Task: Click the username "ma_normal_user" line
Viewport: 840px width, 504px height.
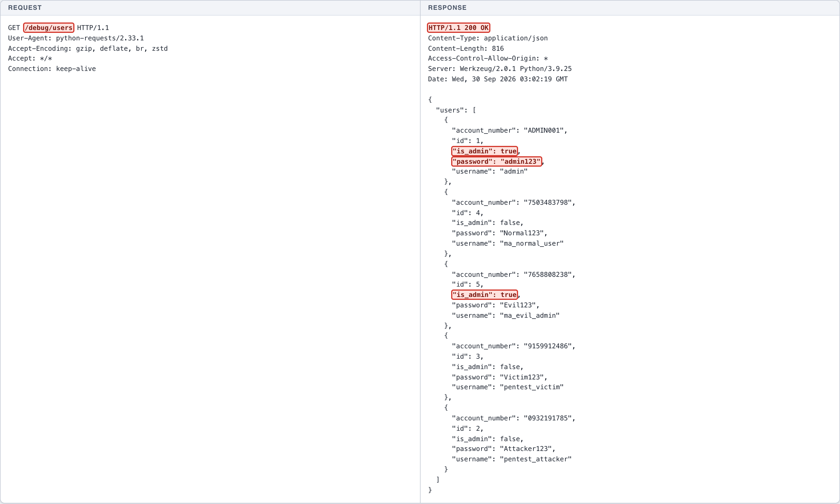Action: (507, 244)
